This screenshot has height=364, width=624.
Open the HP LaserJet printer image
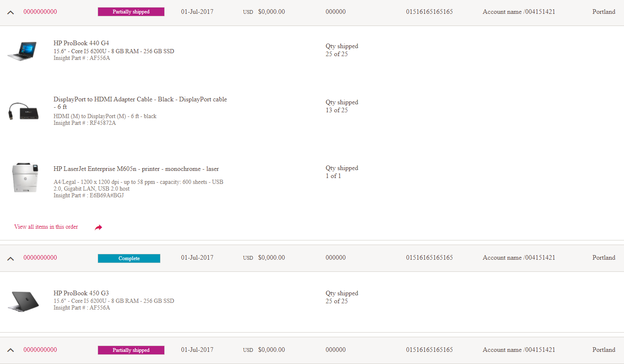(x=25, y=178)
